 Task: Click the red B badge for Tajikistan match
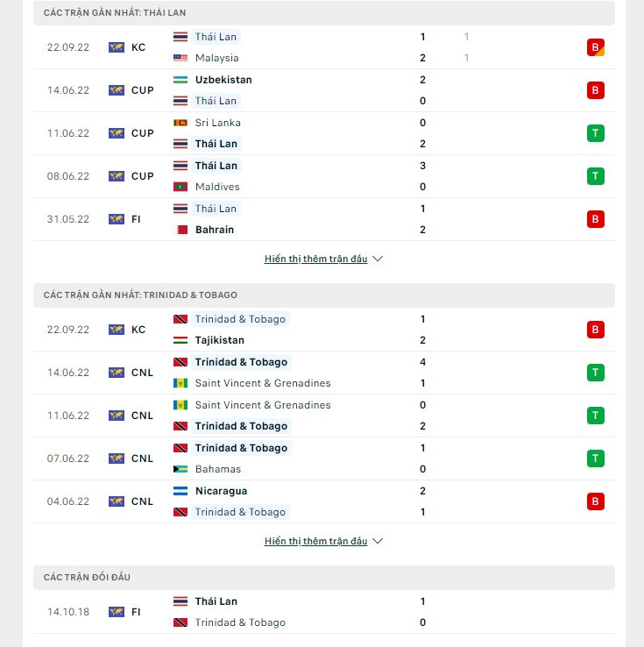pos(596,330)
